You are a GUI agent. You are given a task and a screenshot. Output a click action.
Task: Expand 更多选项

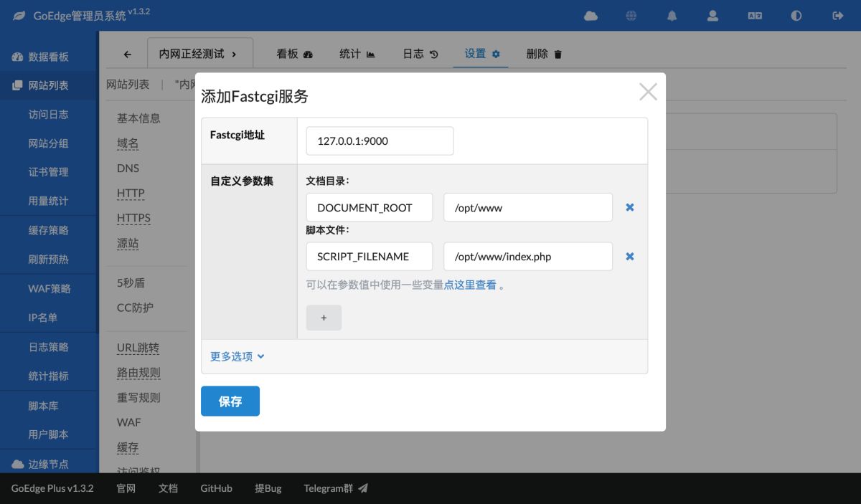coord(237,356)
